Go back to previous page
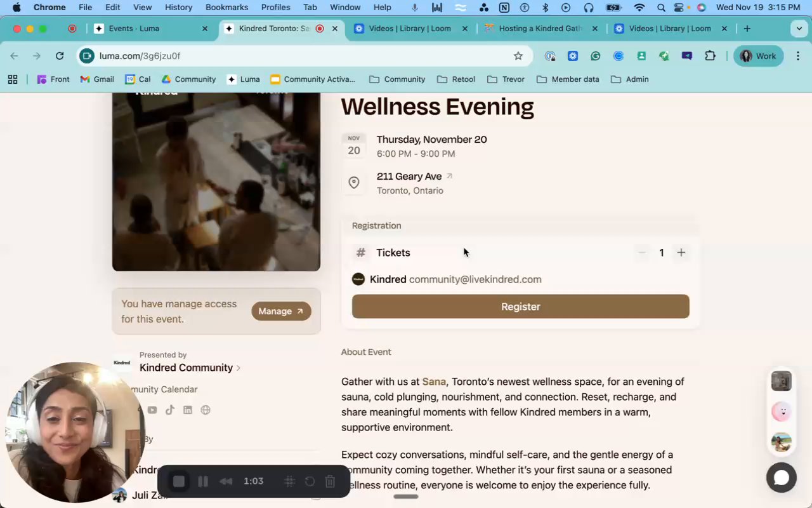812x508 pixels. [14, 56]
